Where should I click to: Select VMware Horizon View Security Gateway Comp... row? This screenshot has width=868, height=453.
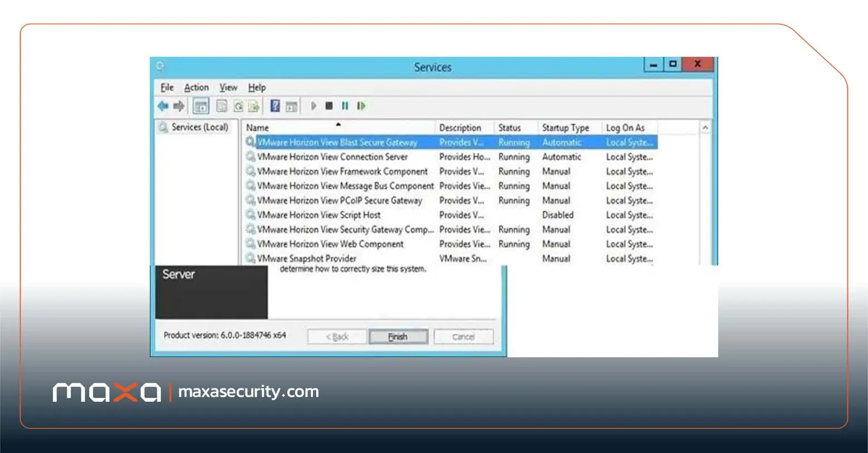pyautogui.click(x=451, y=229)
